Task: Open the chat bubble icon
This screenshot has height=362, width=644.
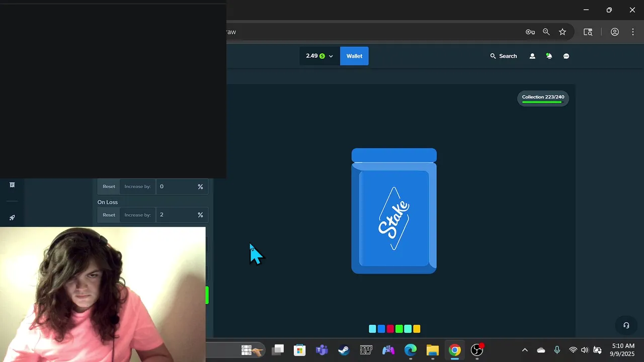Action: click(x=566, y=56)
